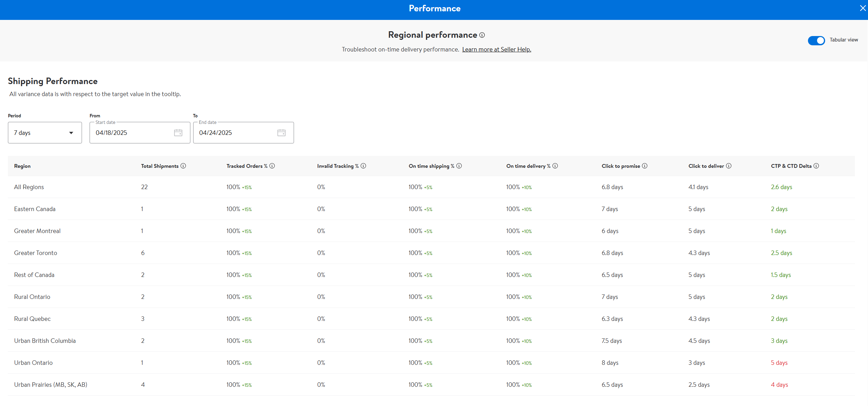Toggle the Tabular view switch
This screenshot has width=868, height=406.
click(816, 40)
